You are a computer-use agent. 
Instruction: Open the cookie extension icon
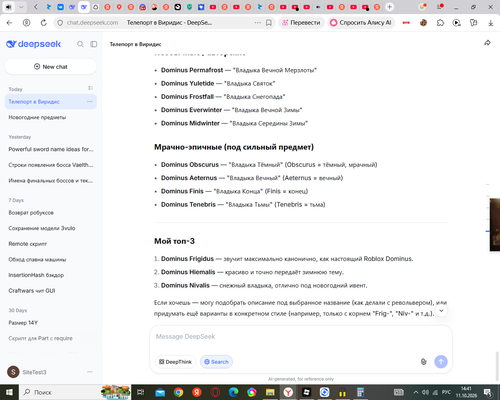pos(423,23)
